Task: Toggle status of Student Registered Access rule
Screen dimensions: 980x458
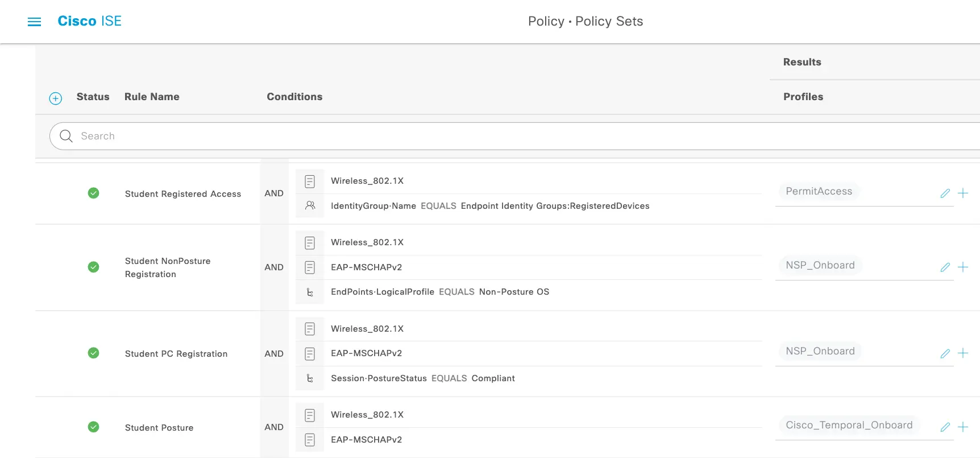Action: (x=94, y=193)
